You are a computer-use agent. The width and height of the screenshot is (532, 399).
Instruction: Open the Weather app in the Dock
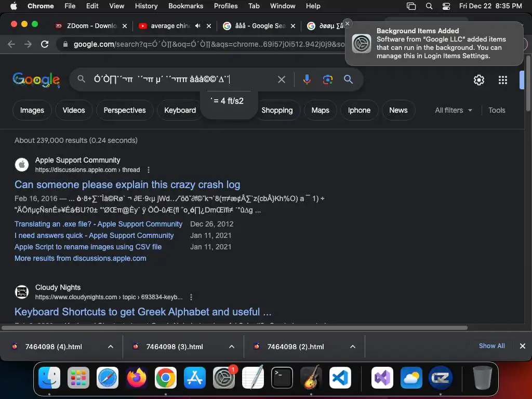pyautogui.click(x=411, y=378)
